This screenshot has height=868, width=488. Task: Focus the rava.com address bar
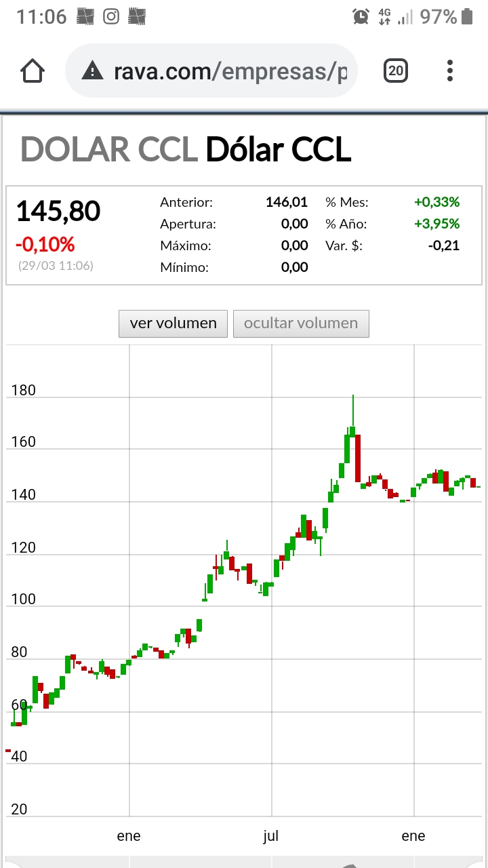pyautogui.click(x=211, y=71)
